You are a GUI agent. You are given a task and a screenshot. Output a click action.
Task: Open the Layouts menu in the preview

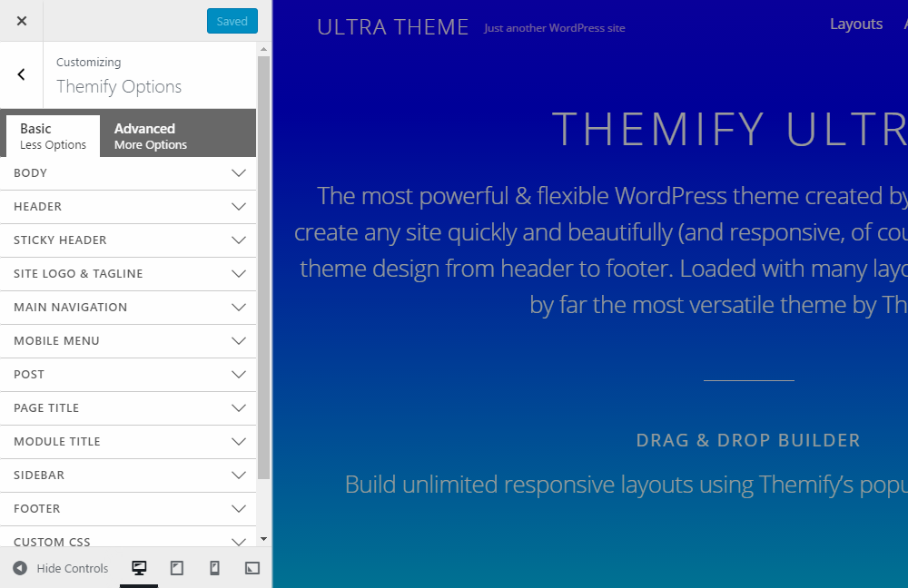tap(854, 24)
